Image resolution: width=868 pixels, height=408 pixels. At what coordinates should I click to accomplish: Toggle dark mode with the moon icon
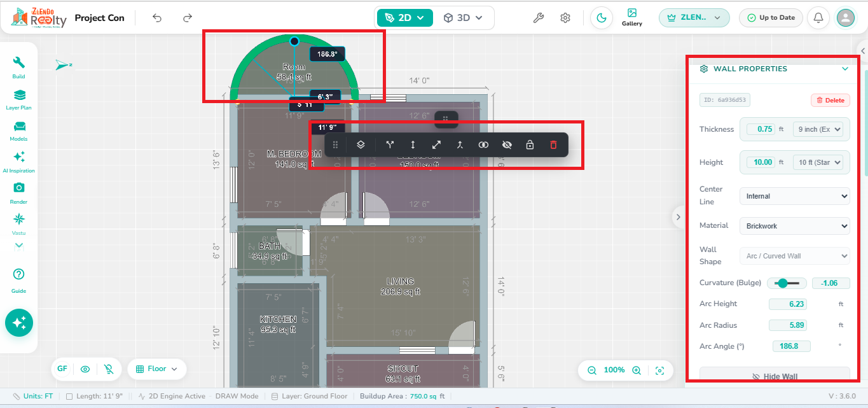(600, 18)
